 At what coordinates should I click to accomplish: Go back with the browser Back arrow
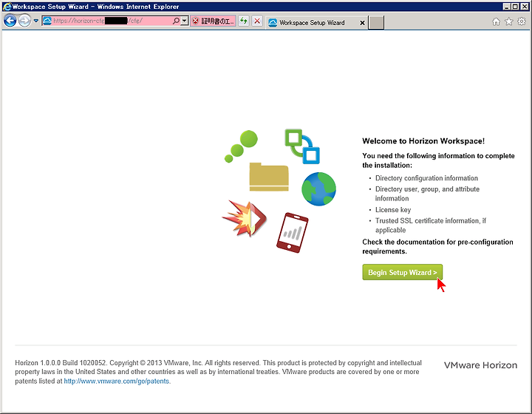(10, 21)
